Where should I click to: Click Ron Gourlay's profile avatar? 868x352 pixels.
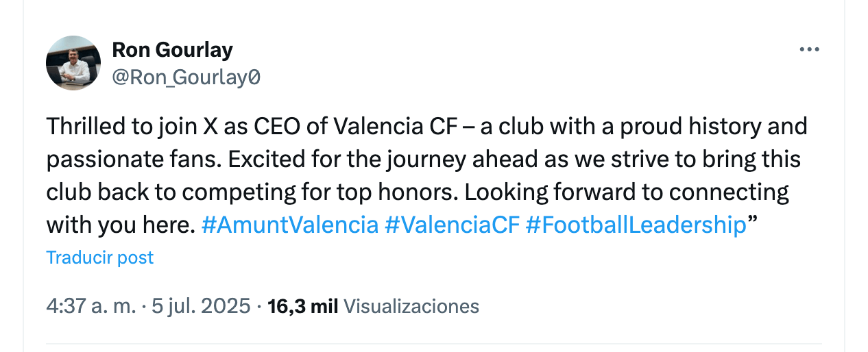coord(73,63)
